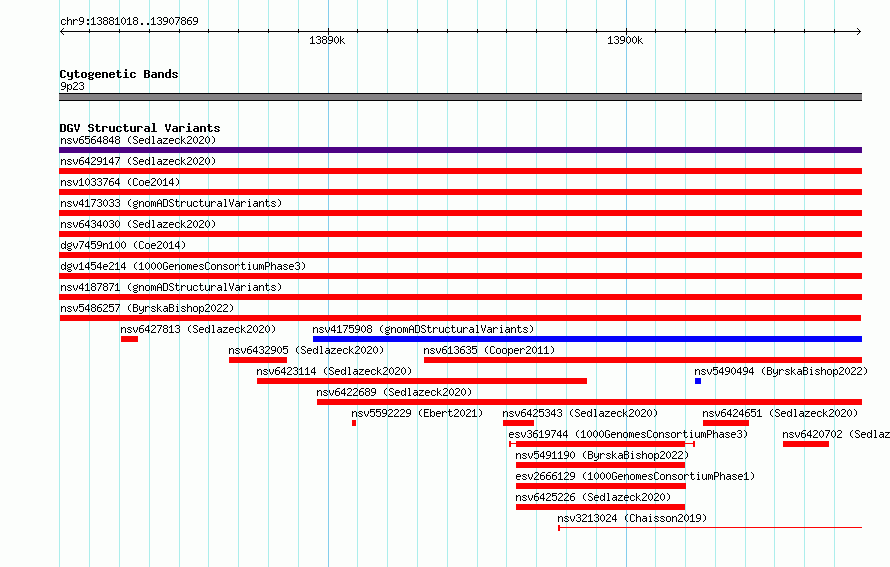Image resolution: width=890 pixels, height=567 pixels.
Task: Click the 13890k ruler tick label
Action: 326,40
